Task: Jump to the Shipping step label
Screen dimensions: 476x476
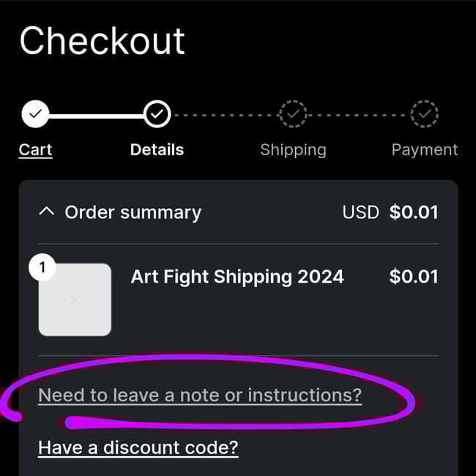Action: [x=293, y=150]
